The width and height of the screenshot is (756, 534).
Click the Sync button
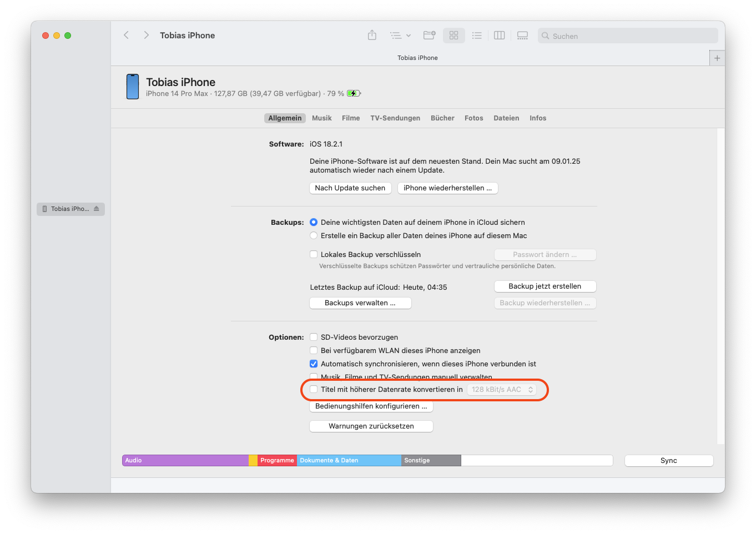coord(669,461)
